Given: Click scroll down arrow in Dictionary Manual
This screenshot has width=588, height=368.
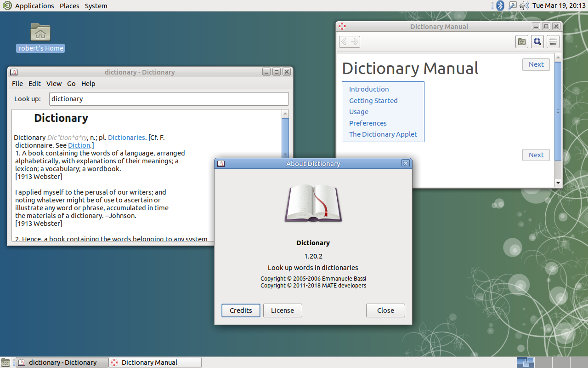Looking at the screenshot, I should pyautogui.click(x=558, y=183).
